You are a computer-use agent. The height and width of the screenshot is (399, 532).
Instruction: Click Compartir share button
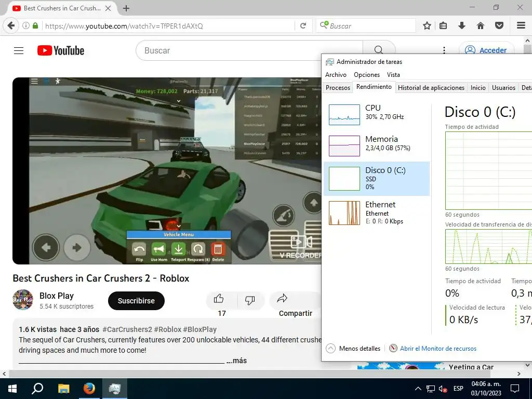295,305
